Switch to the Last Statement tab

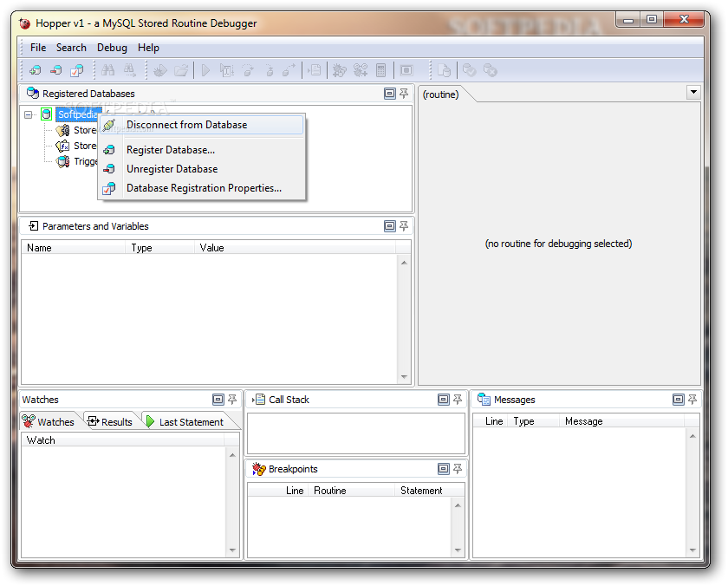tap(185, 421)
